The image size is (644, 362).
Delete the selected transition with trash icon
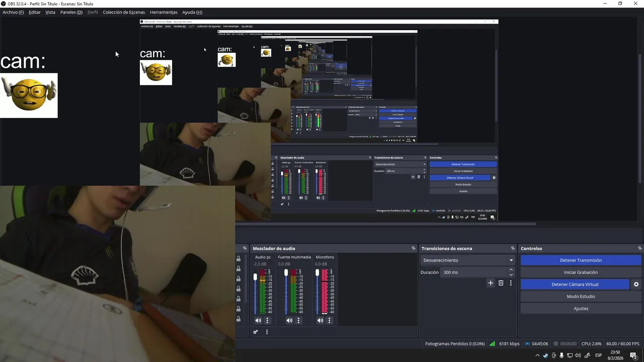pyautogui.click(x=501, y=283)
